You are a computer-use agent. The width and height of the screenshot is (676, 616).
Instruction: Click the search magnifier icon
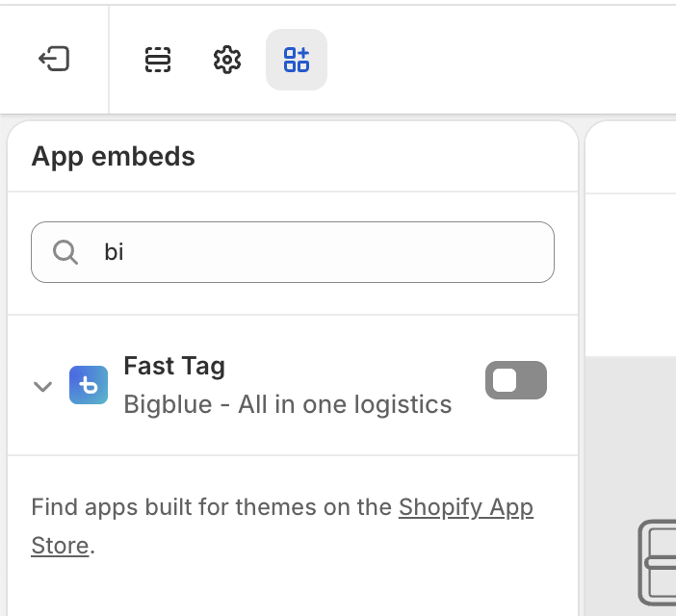point(65,252)
